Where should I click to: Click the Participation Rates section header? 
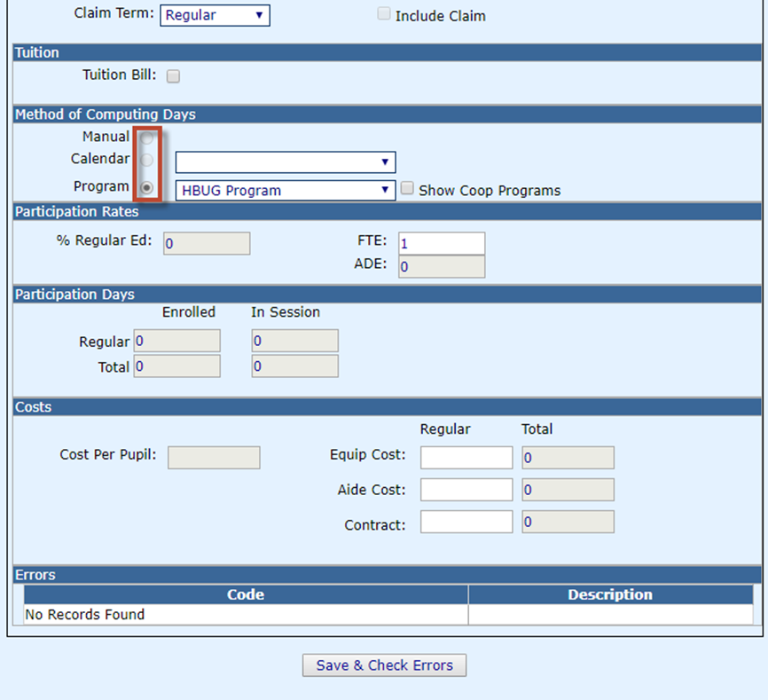(387, 212)
